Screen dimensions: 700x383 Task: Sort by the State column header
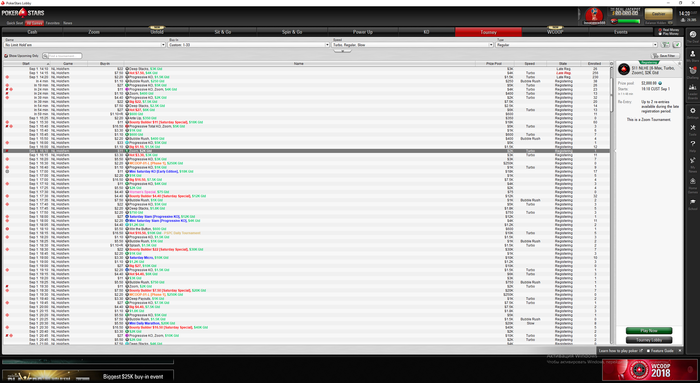tap(563, 64)
